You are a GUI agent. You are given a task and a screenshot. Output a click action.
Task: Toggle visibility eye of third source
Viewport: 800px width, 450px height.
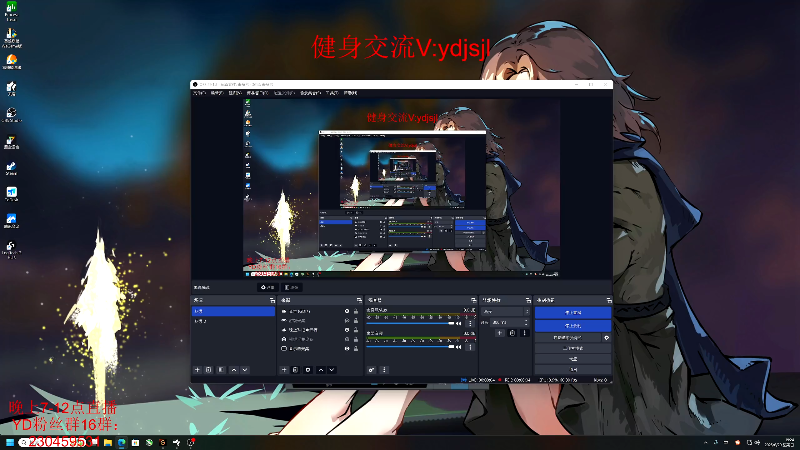(347, 330)
